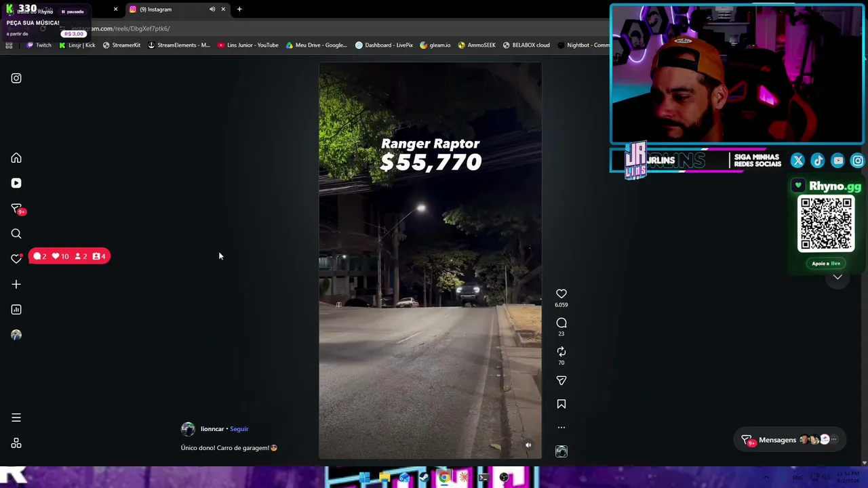This screenshot has width=868, height=488.
Task: Open comments on the reel
Action: tap(561, 323)
